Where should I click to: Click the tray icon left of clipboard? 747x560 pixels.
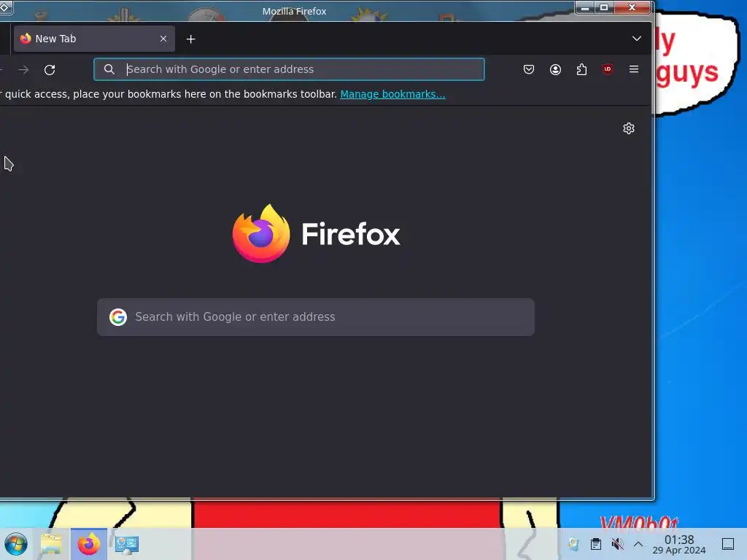click(x=573, y=544)
